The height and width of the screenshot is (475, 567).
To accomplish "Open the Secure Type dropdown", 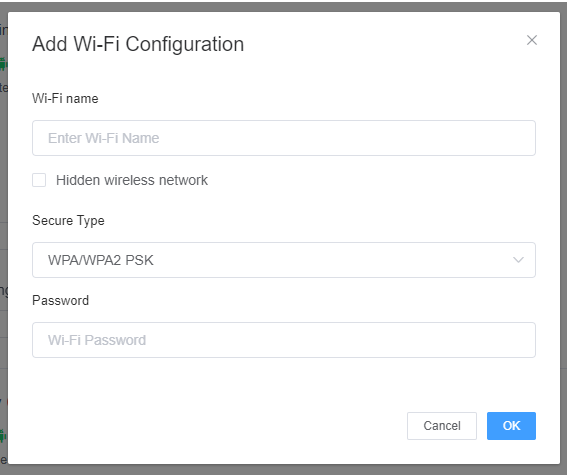I will pyautogui.click(x=284, y=260).
